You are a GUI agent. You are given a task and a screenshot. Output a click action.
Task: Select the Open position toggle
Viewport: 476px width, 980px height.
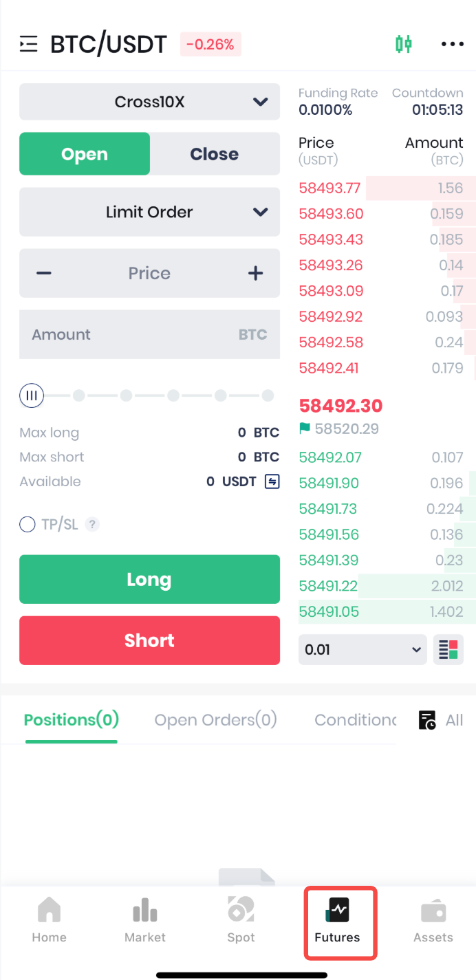(85, 154)
